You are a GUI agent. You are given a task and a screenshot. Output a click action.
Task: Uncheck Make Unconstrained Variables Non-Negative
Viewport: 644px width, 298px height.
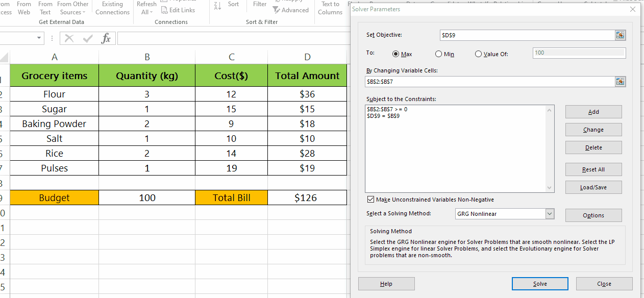(x=370, y=200)
